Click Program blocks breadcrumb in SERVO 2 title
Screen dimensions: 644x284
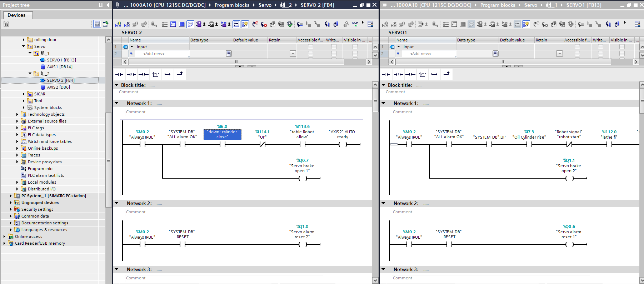coord(232,5)
